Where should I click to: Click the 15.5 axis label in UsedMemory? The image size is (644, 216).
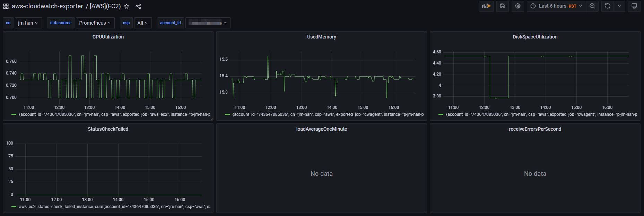[224, 59]
